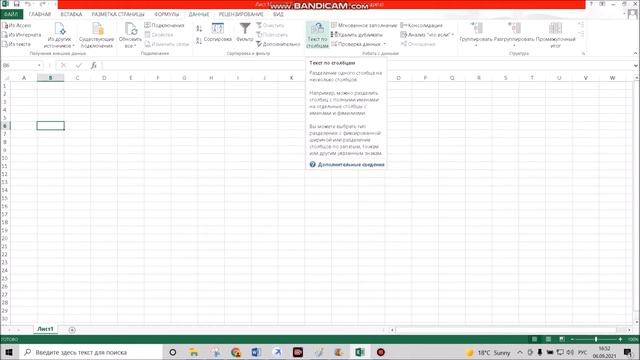Select column header A
The height and width of the screenshot is (360, 640).
pos(24,78)
